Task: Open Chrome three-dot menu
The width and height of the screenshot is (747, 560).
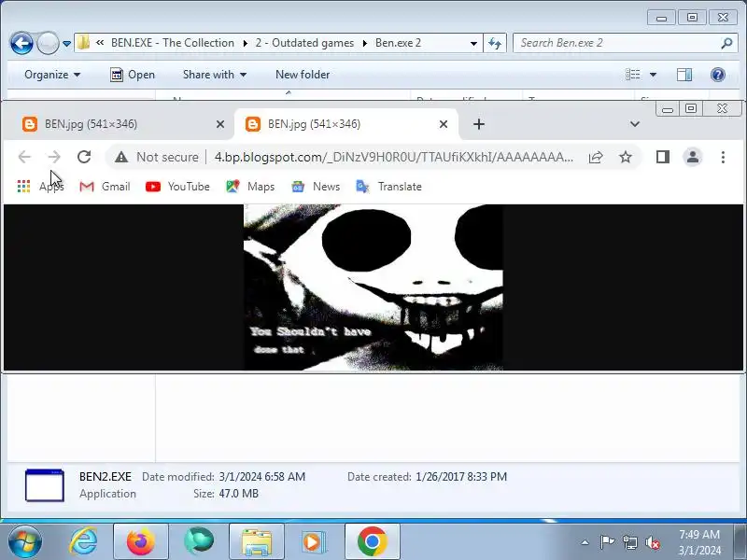Action: pyautogui.click(x=723, y=157)
